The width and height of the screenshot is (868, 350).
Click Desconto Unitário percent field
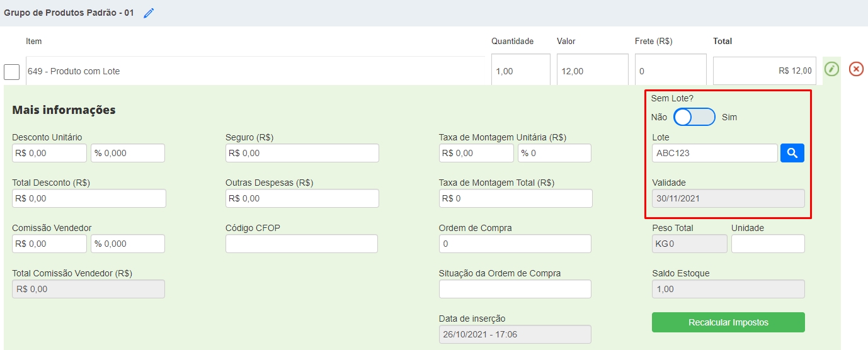[127, 153]
